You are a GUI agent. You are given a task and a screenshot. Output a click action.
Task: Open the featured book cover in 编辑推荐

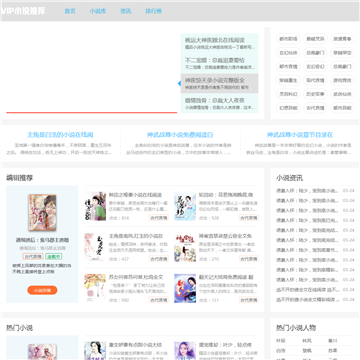point(42,213)
